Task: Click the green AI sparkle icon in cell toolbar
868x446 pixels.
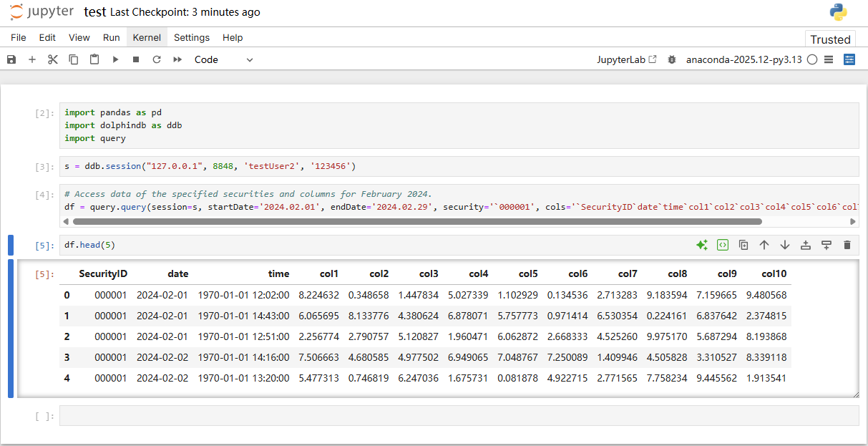Action: [x=702, y=245]
